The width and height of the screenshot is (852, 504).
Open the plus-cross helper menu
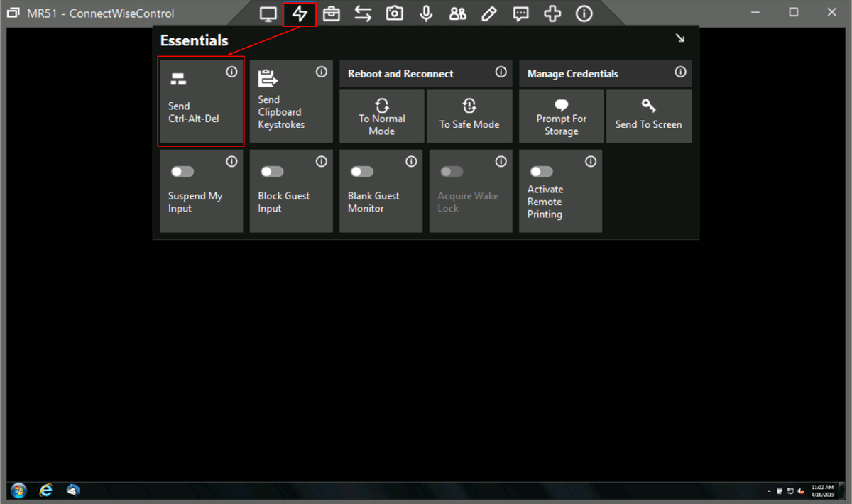552,13
